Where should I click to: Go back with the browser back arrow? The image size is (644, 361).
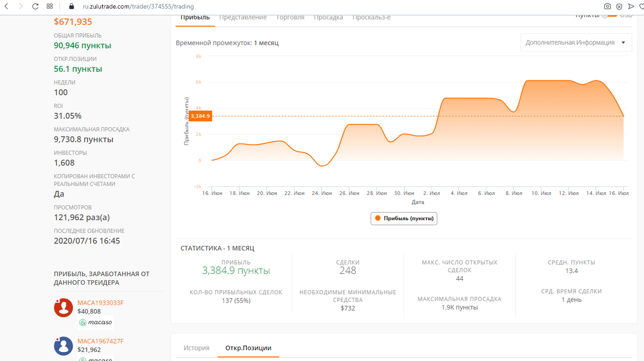click(x=6, y=6)
